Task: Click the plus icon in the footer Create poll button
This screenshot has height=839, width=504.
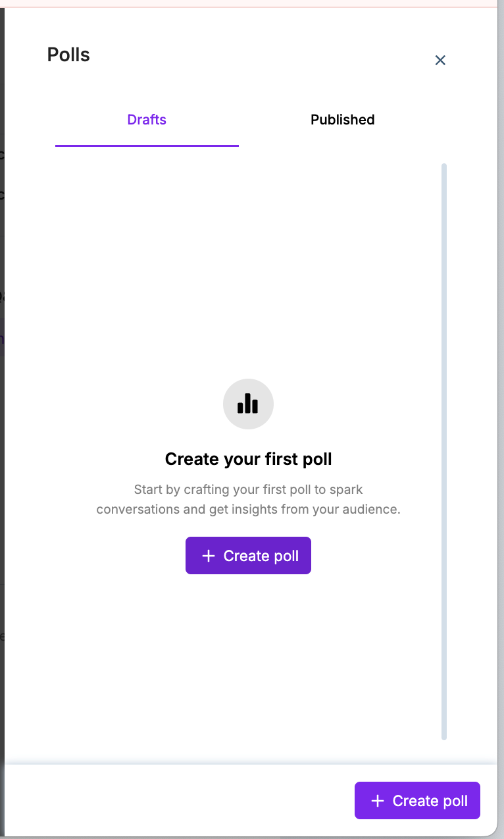Action: tap(378, 801)
